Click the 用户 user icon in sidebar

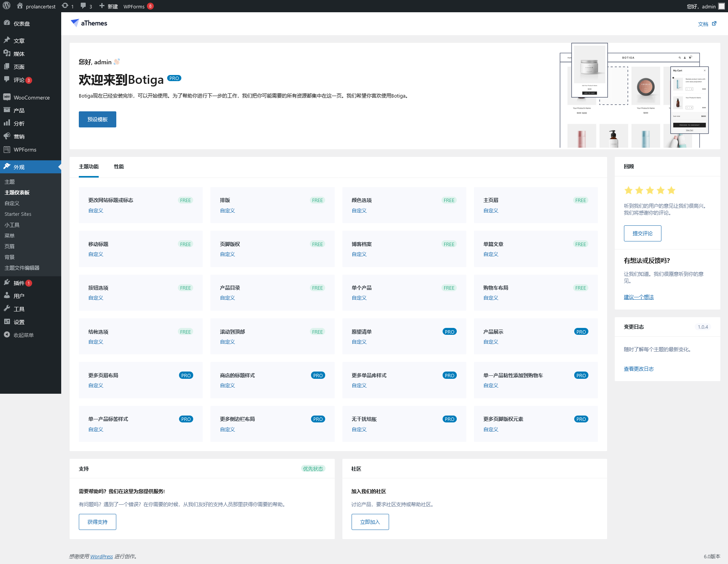click(7, 295)
